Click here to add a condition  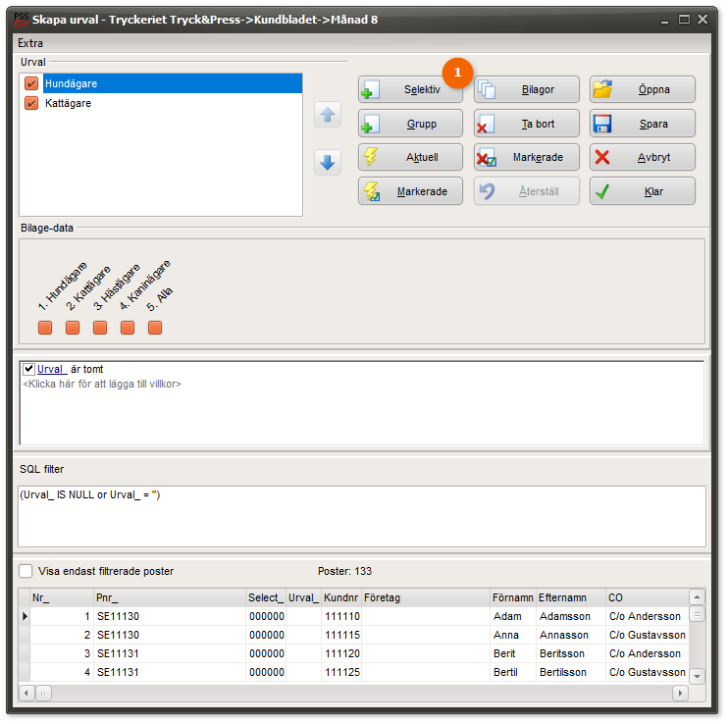pyautogui.click(x=102, y=384)
